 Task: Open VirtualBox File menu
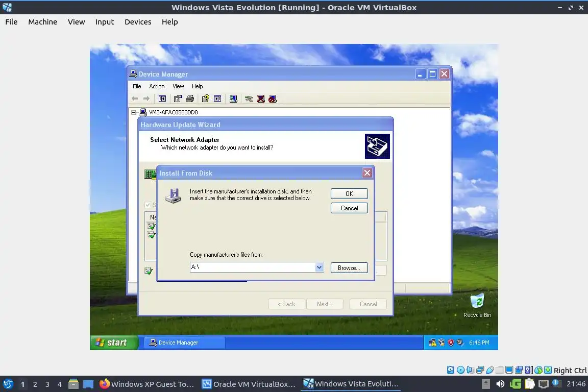[x=11, y=22]
